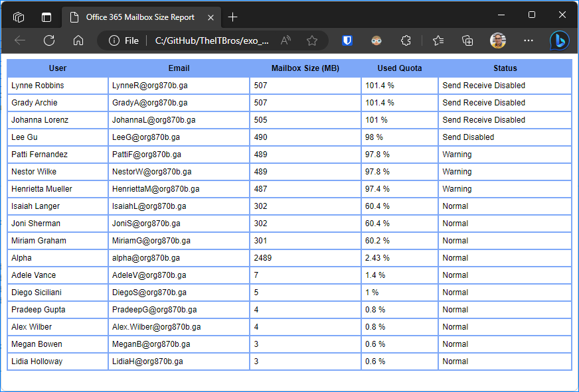Click the 505 mailbox size value
Screen dimensions: 579x392
261,120
